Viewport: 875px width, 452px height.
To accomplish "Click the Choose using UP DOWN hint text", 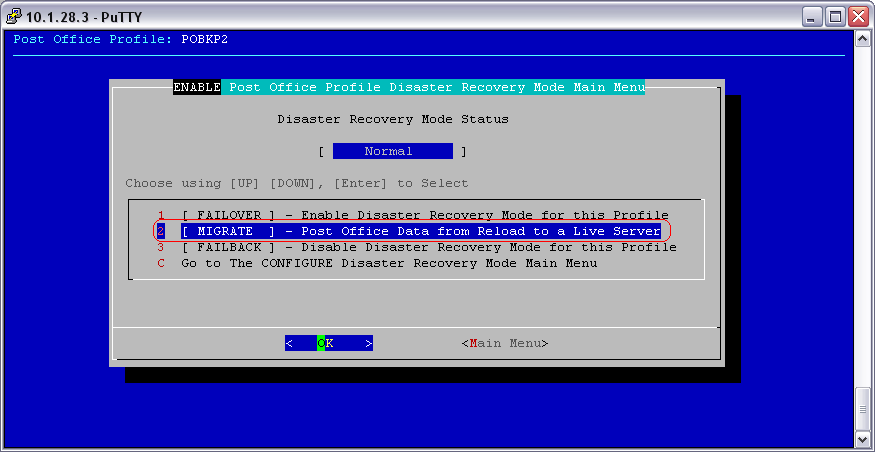I will 297,183.
